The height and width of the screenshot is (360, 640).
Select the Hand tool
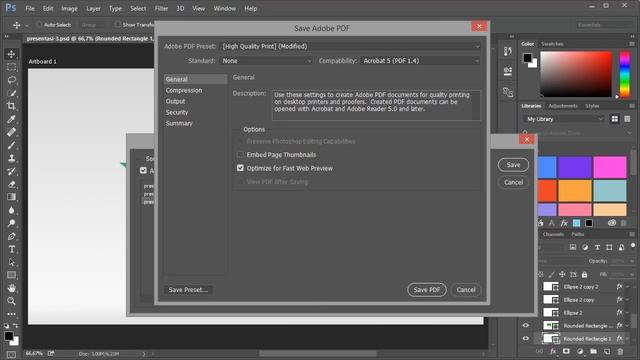click(11, 289)
